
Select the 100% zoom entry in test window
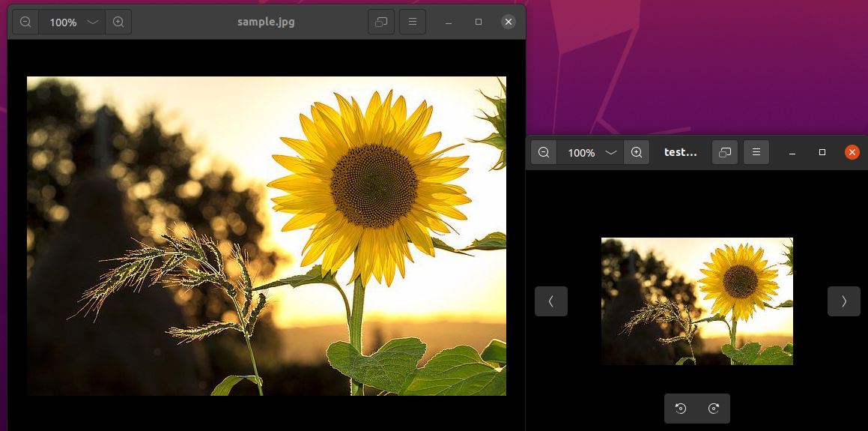(581, 152)
